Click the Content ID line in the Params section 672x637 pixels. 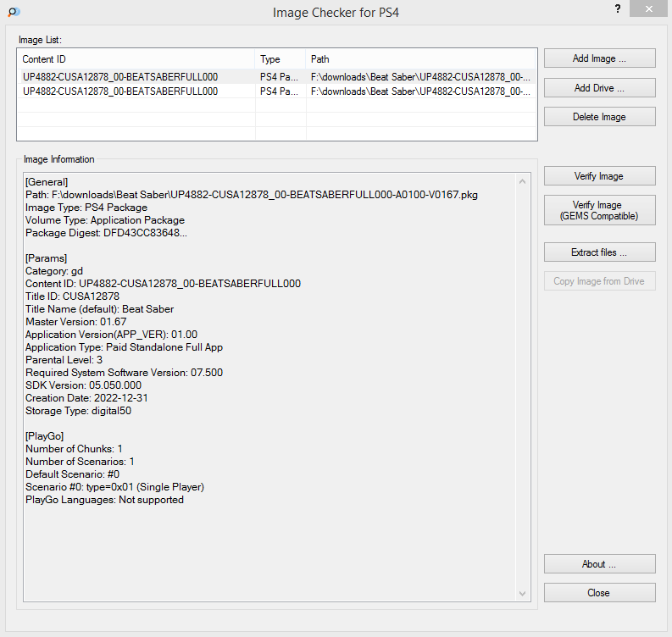[x=163, y=284]
